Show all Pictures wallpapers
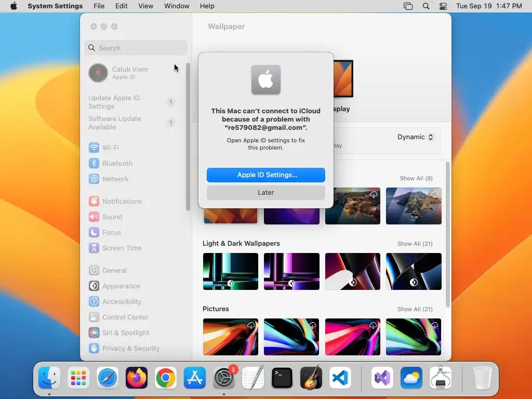532x399 pixels. pos(415,309)
